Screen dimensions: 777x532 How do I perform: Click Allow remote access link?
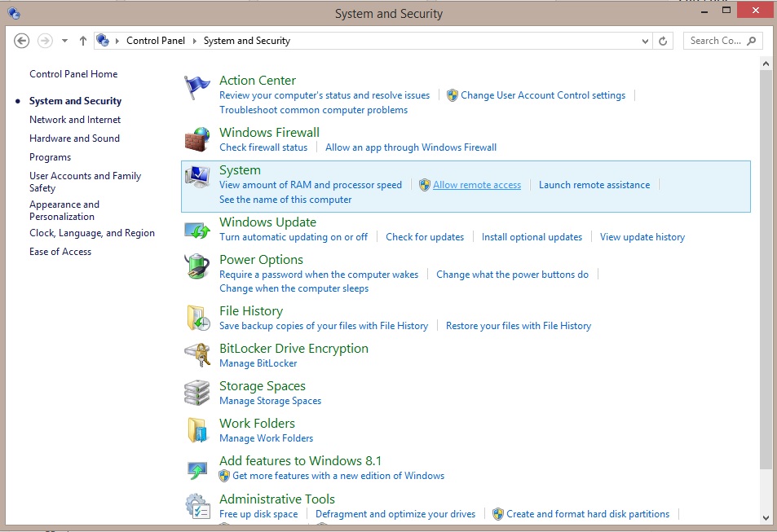coord(477,185)
